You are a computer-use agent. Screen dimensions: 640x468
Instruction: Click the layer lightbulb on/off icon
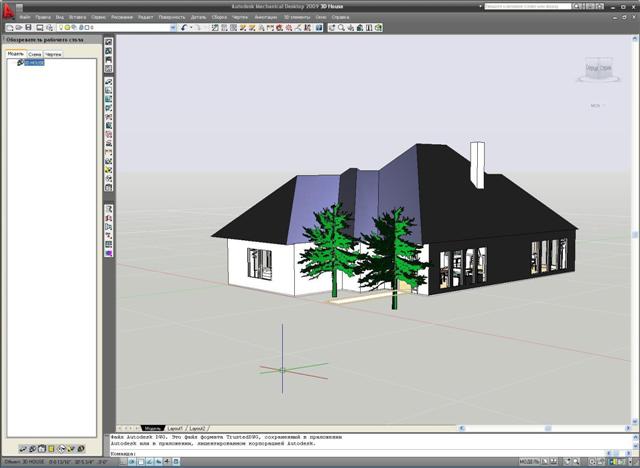pos(61,28)
